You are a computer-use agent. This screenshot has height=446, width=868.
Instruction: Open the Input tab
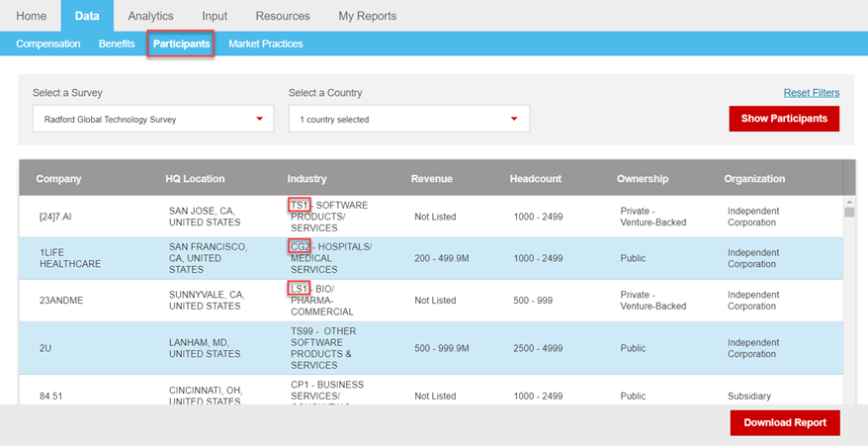coord(215,16)
